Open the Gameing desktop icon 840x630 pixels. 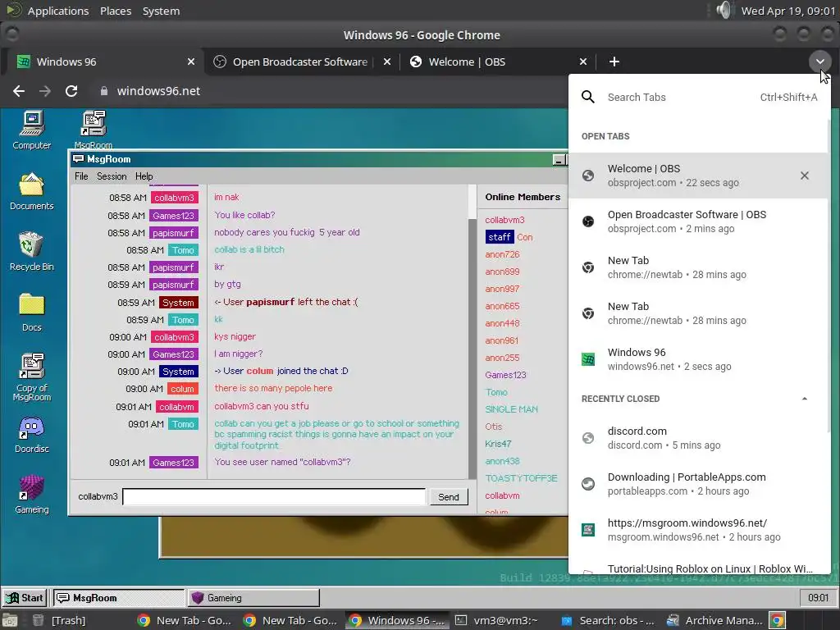click(32, 495)
